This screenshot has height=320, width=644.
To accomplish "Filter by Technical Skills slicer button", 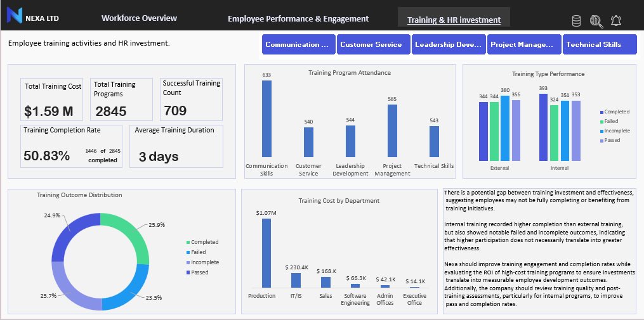I will click(600, 44).
